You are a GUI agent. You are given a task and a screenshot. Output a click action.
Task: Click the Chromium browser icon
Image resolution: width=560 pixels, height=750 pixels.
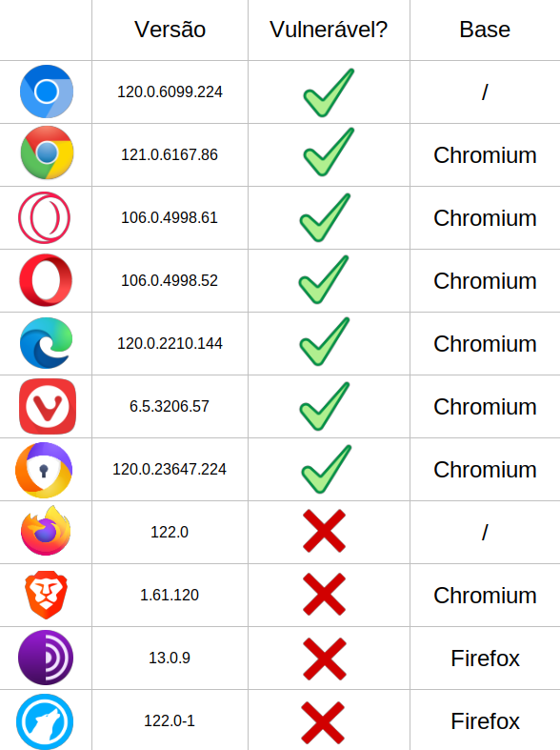point(47,91)
